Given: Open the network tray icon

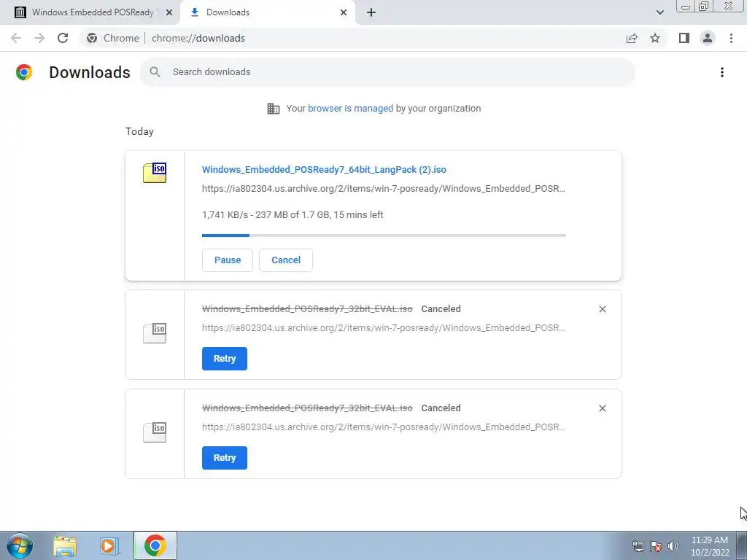Looking at the screenshot, I should click(x=638, y=546).
